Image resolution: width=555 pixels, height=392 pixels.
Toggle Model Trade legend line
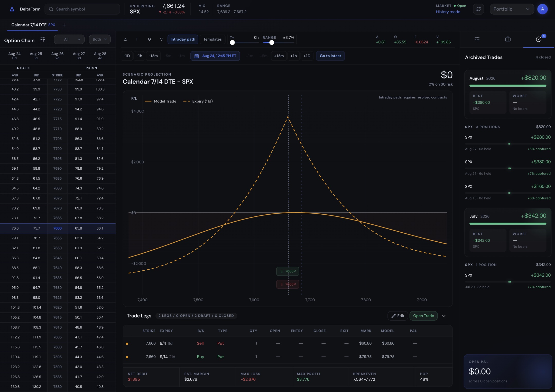pos(160,101)
